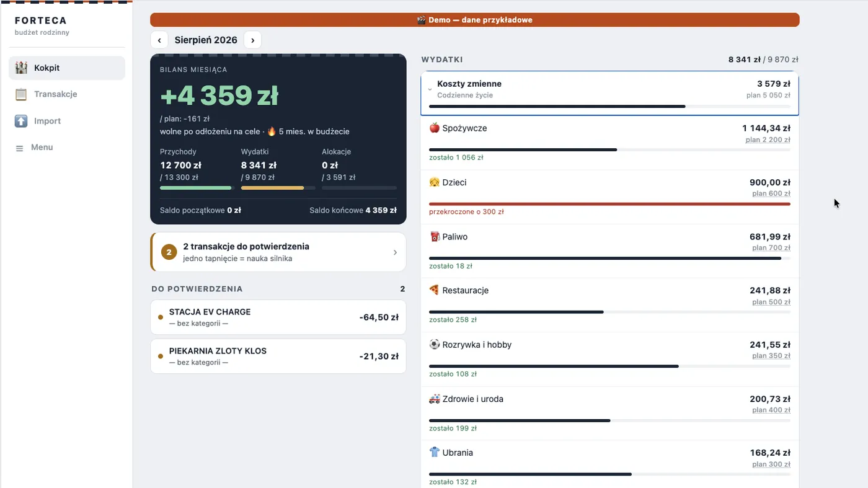The height and width of the screenshot is (488, 868).
Task: Edit plan 350 zł for Rozrywka i hobby
Action: (x=771, y=356)
